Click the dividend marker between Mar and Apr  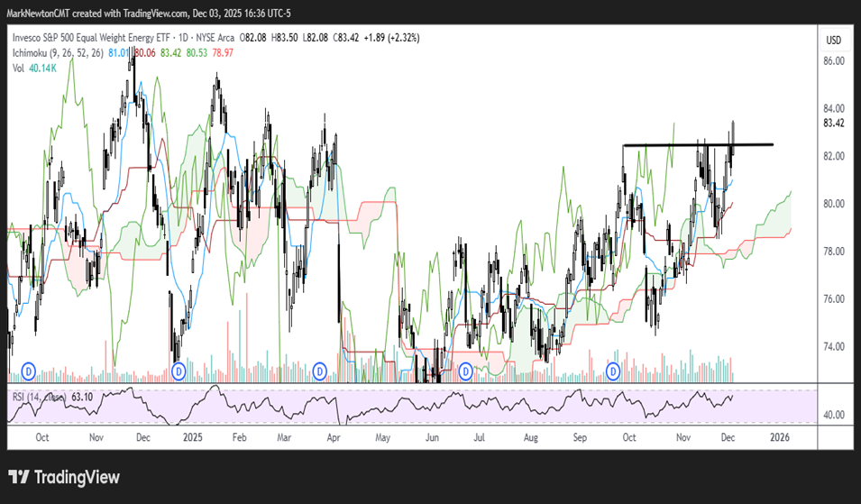point(319,371)
